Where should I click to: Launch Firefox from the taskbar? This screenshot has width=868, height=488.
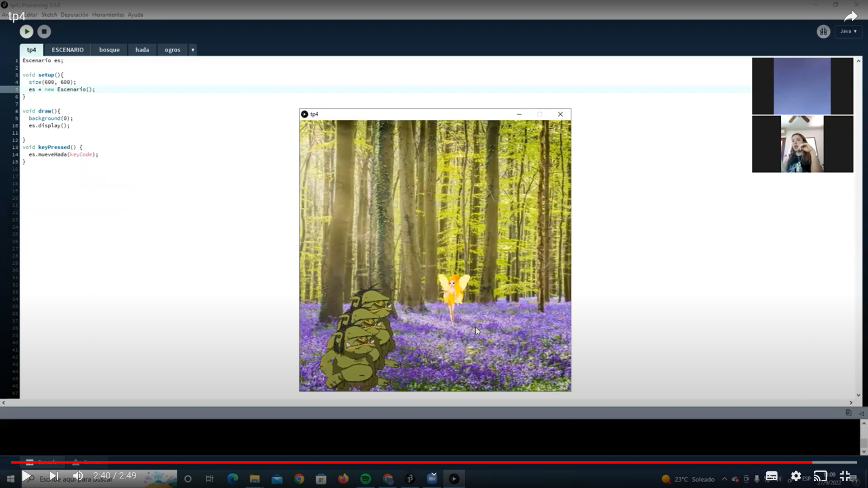pos(343,479)
